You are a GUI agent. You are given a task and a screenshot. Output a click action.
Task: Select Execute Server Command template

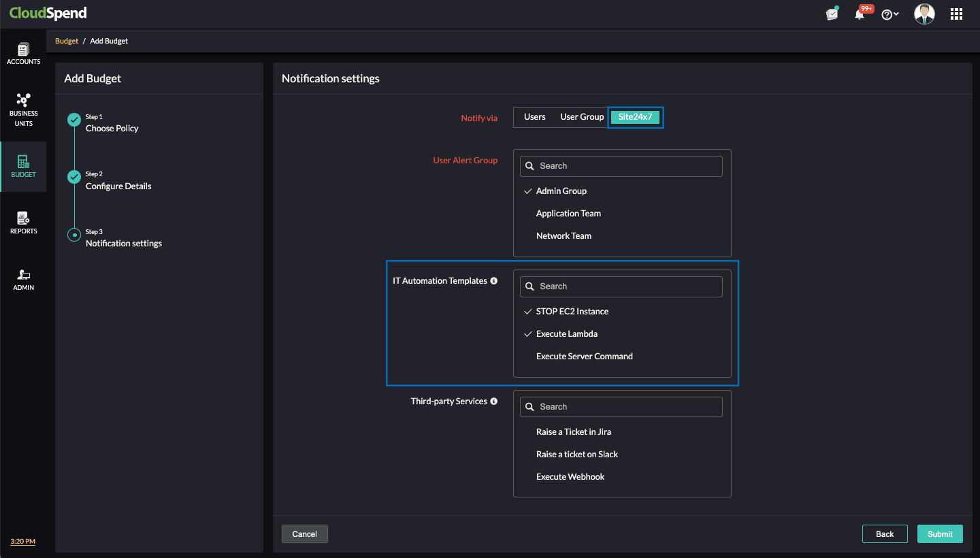tap(584, 357)
